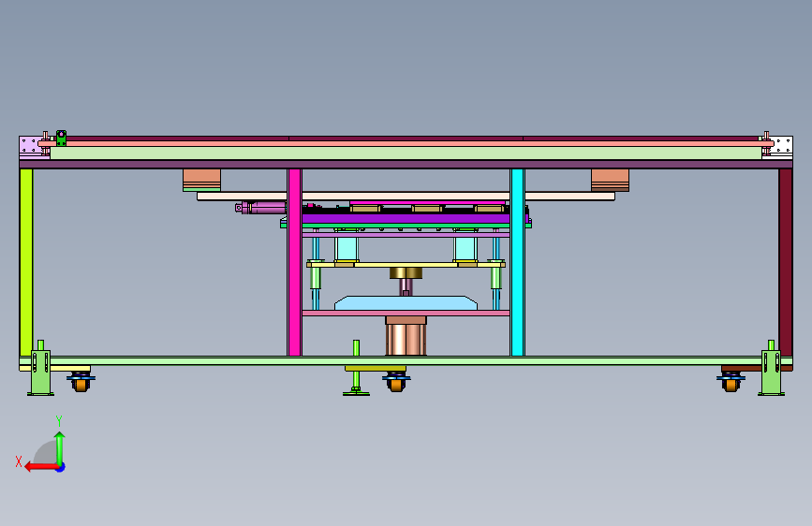Select the brass coupling below the yellow plate
The image size is (812, 526).
[406, 273]
